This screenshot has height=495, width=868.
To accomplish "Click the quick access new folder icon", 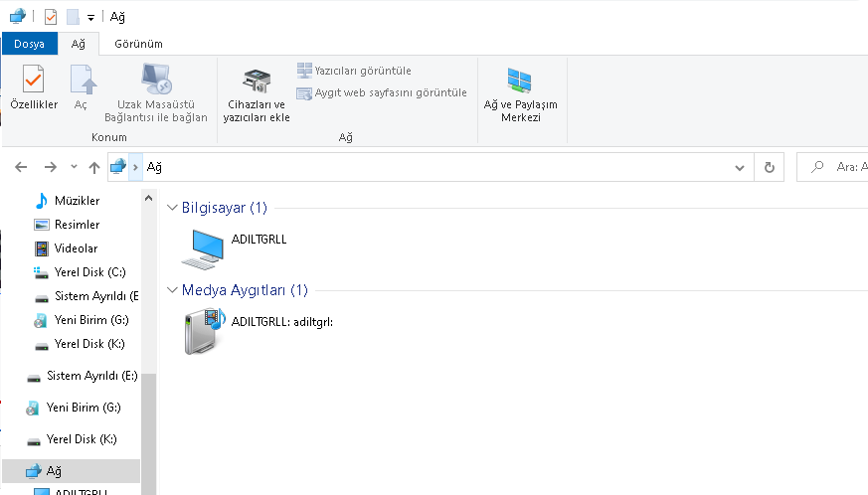I will pos(73,17).
